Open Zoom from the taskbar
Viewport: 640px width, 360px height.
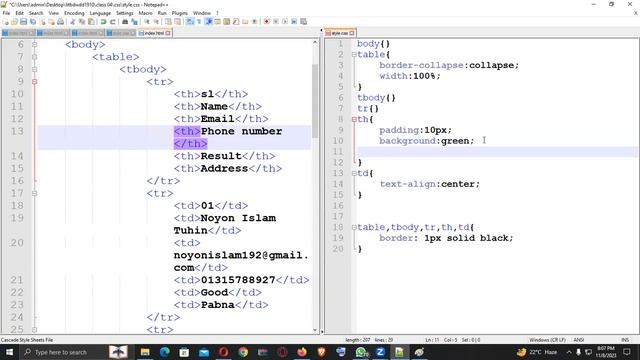(x=380, y=352)
